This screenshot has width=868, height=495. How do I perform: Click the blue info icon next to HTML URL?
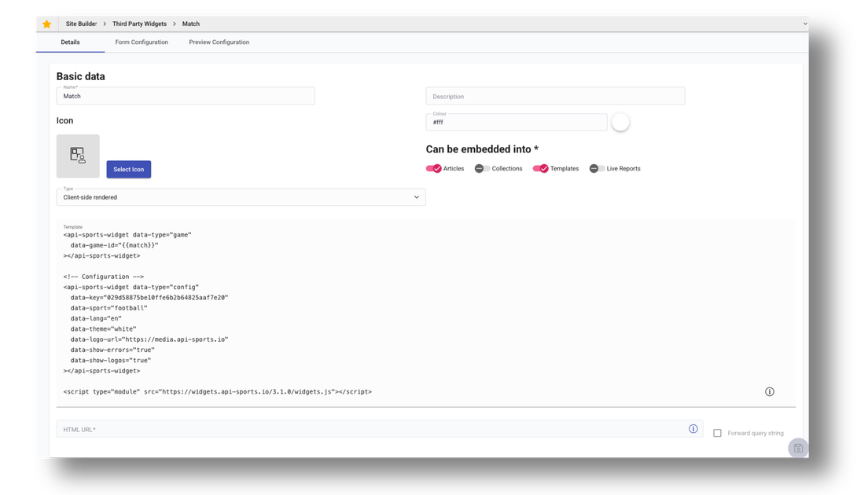point(693,428)
